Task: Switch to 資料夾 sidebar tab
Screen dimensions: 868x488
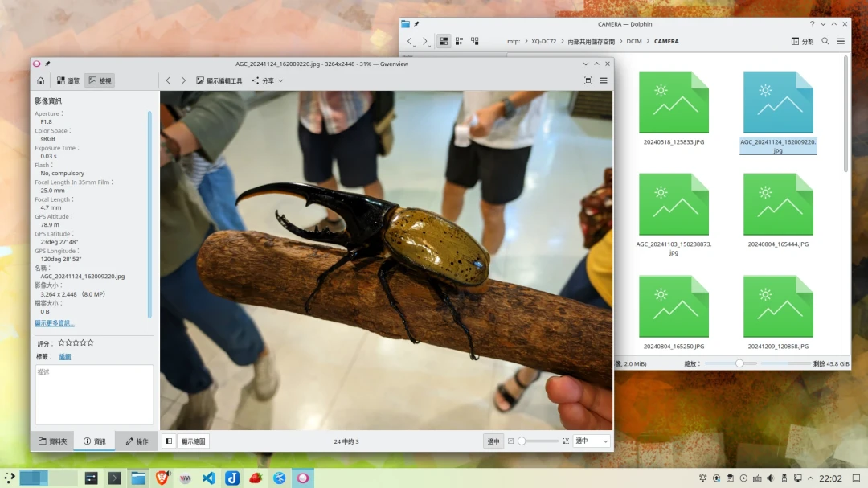Action: click(x=52, y=441)
